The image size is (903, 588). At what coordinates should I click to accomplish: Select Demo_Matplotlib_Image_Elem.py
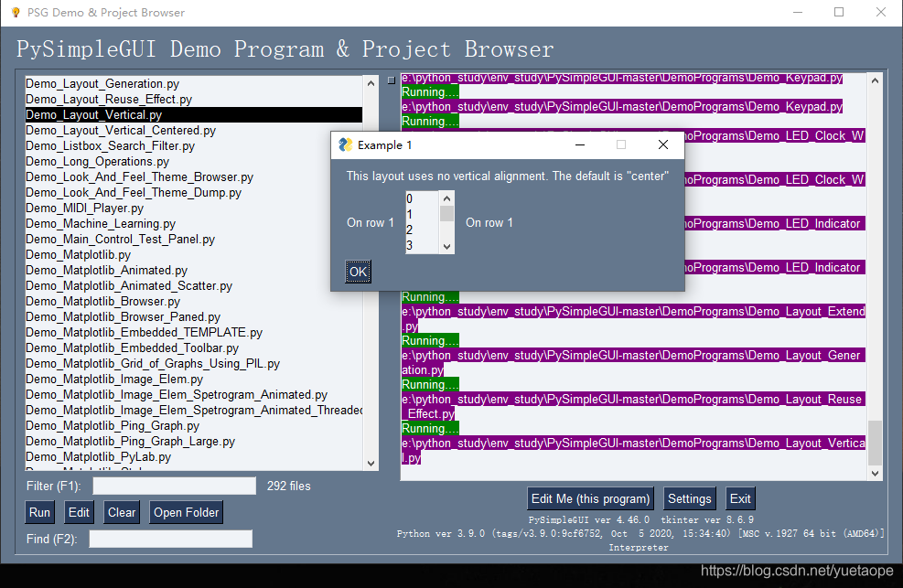tap(194, 380)
